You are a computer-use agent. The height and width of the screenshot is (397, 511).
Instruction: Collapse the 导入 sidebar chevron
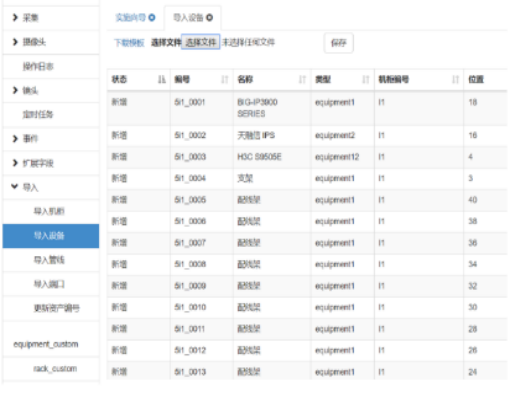[x=15, y=186]
